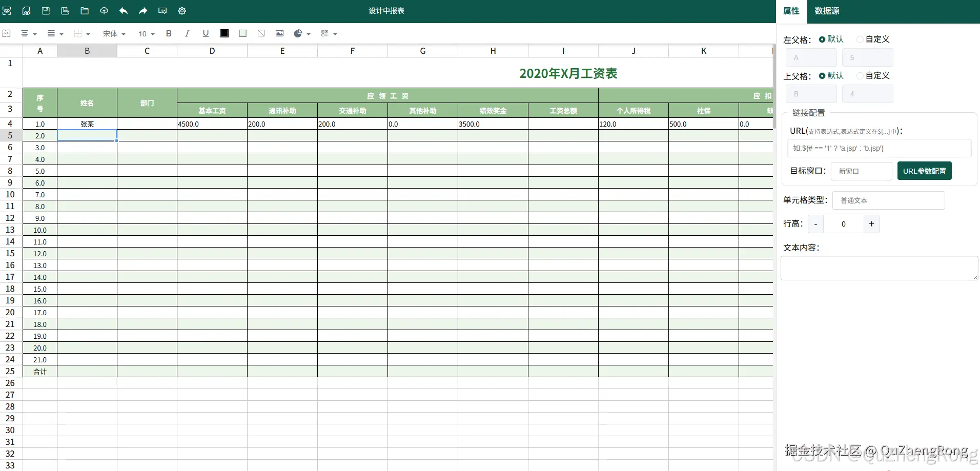This screenshot has width=980, height=471.
Task: Open the font size 10 dropdown
Action: click(146, 34)
